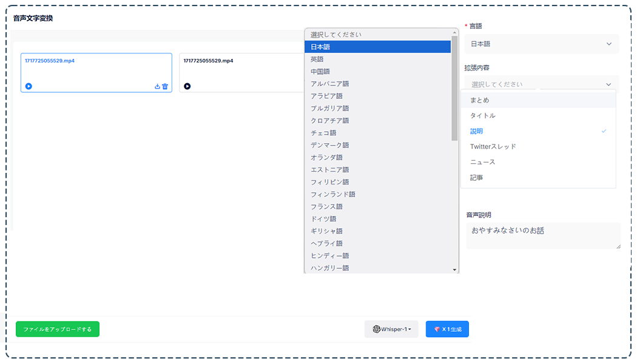Click the checkmark next to 説明
Image resolution: width=637 pixels, height=364 pixels.
[x=604, y=131]
